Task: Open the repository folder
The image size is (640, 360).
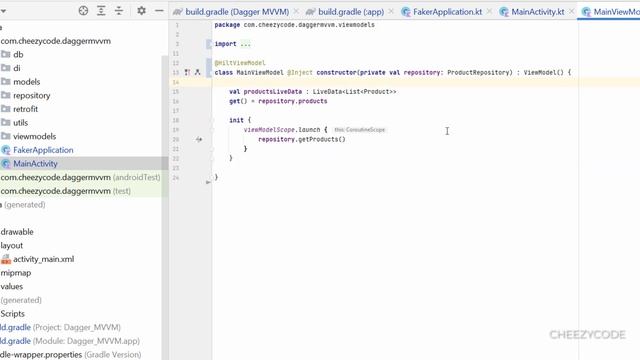Action: point(31,96)
